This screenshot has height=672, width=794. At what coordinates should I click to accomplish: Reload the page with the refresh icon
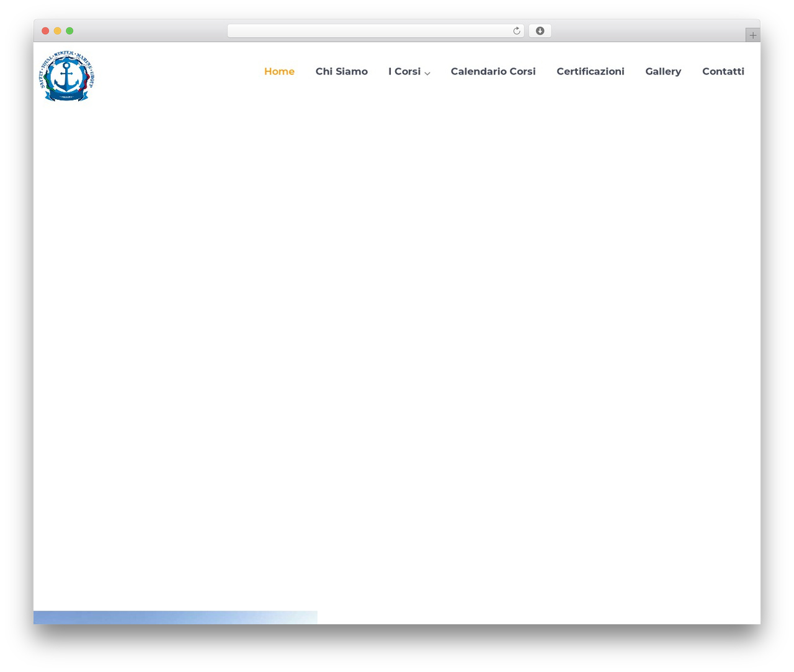point(516,31)
